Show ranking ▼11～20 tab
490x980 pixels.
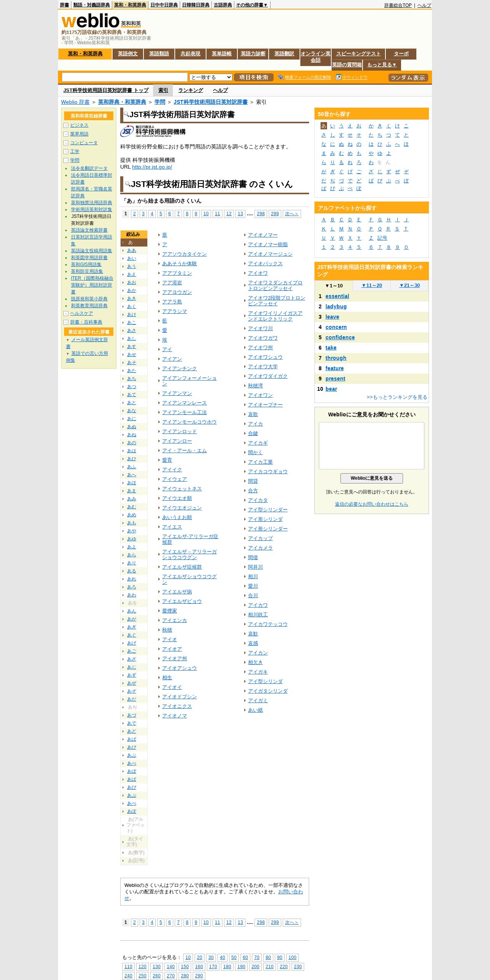click(372, 285)
